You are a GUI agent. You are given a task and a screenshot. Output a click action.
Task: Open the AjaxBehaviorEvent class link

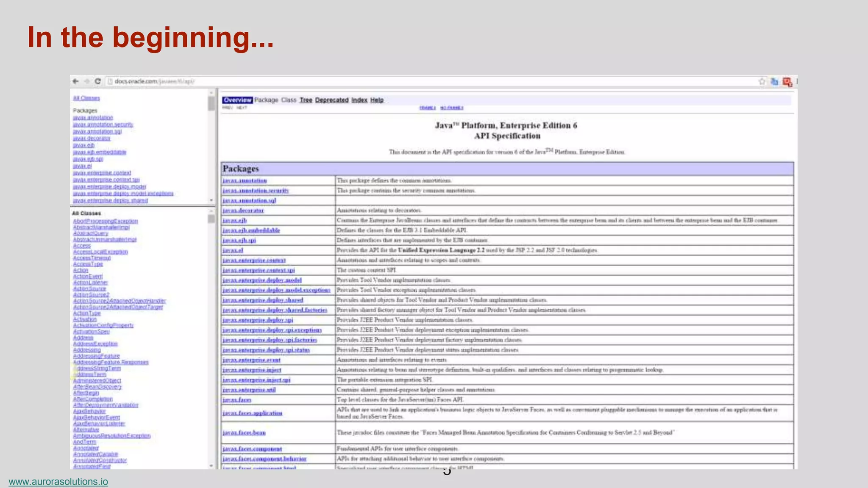96,417
